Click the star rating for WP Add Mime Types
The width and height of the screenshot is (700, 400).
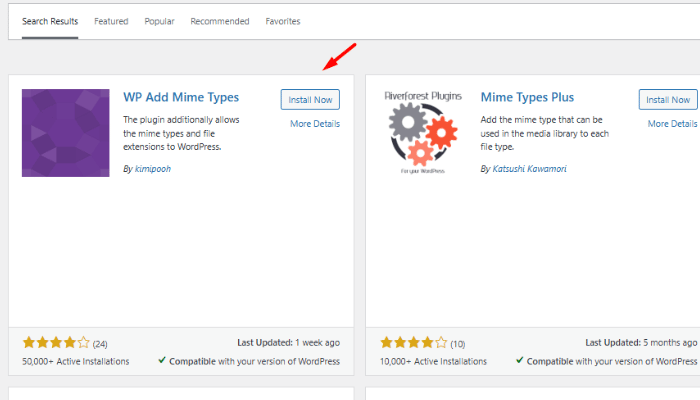point(56,343)
